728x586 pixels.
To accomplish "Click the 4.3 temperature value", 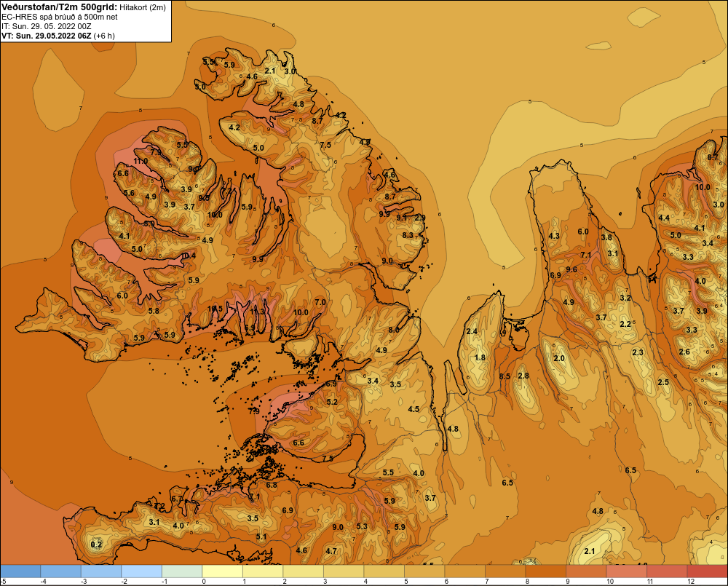I will 554,236.
